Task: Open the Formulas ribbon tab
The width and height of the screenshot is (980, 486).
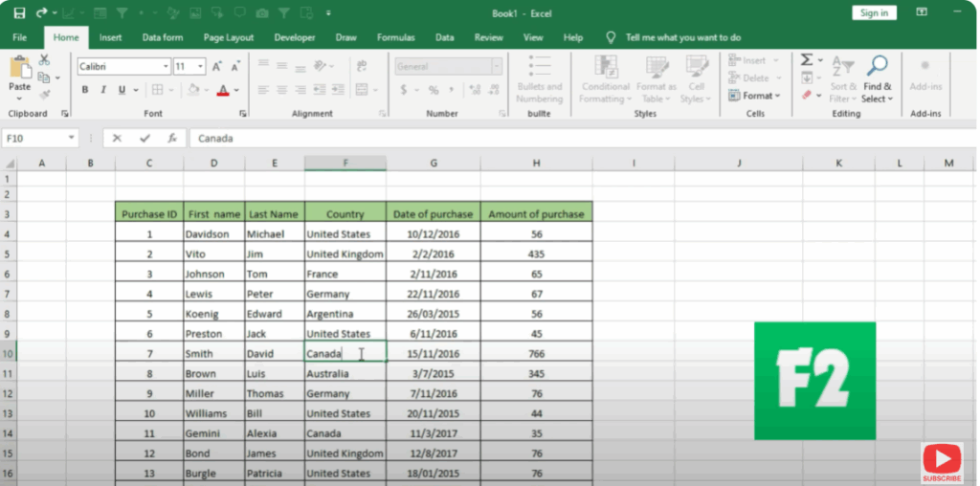Action: [x=395, y=37]
